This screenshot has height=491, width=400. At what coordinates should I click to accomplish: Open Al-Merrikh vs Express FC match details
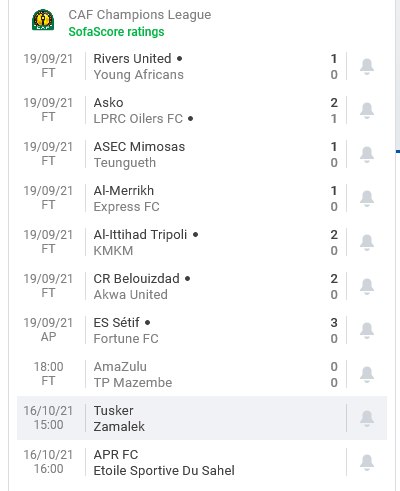[x=182, y=198]
